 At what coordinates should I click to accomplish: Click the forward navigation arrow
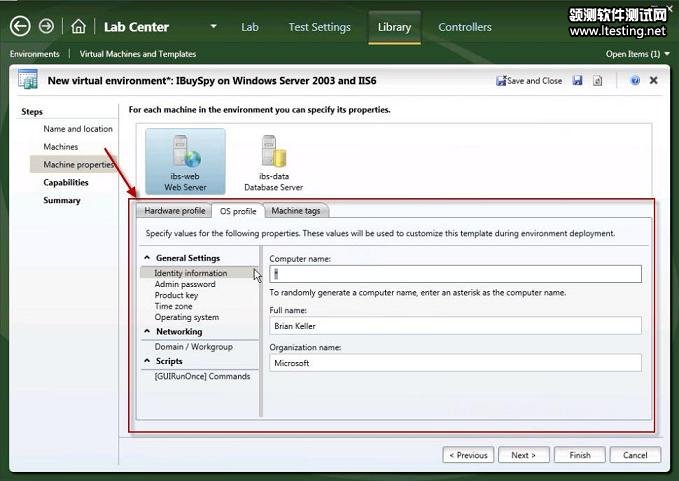point(46,27)
